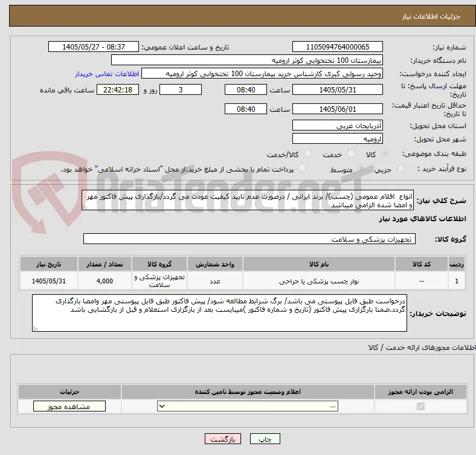Click the کد کالا column header
The height and width of the screenshot is (455, 476).
point(422,264)
